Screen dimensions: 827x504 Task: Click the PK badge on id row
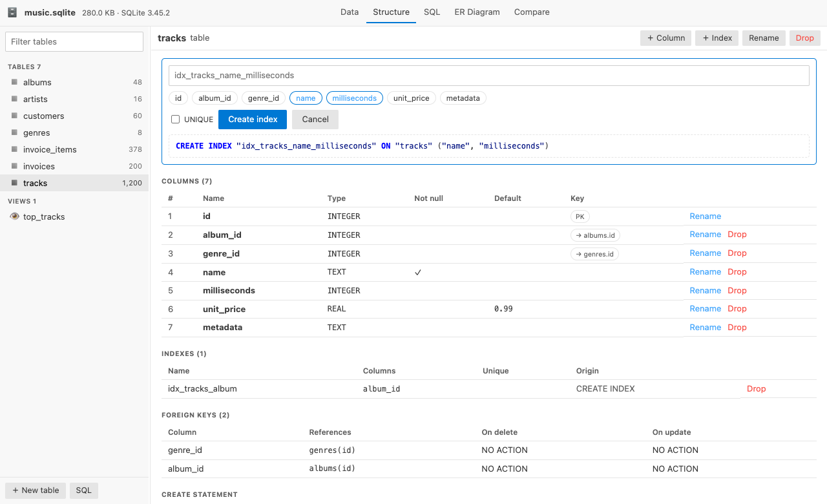pos(580,217)
